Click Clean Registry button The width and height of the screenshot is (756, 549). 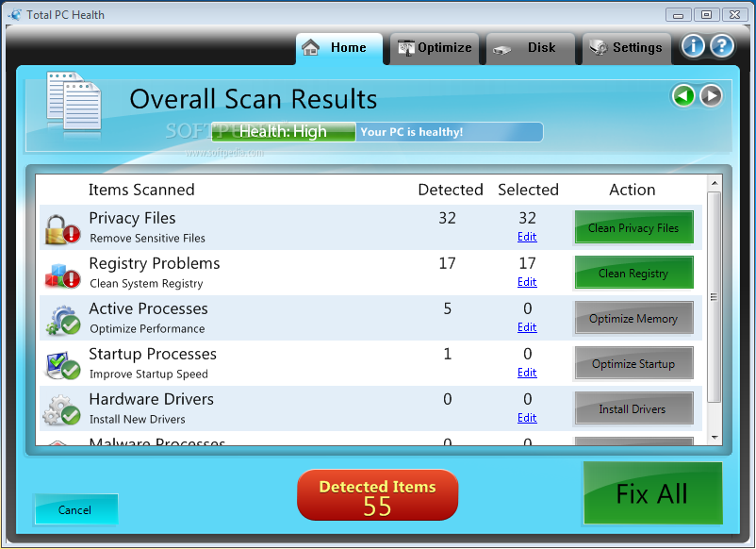[633, 273]
